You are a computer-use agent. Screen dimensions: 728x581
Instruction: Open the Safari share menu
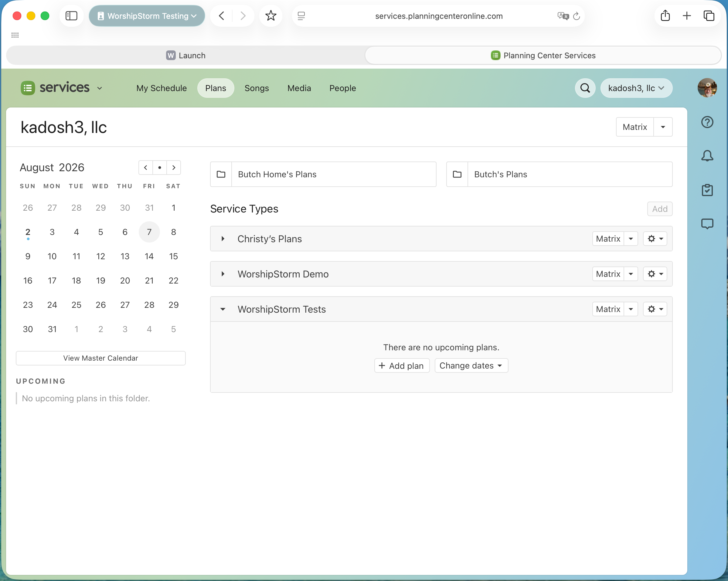point(665,16)
